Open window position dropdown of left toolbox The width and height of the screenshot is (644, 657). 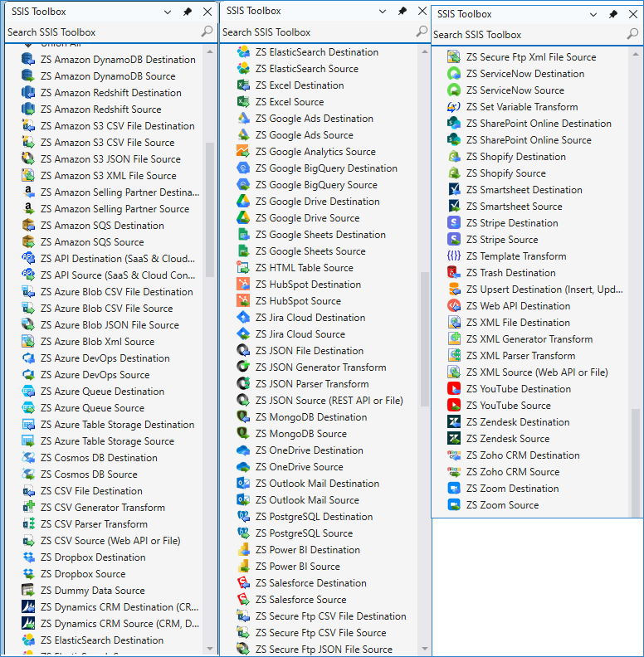pyautogui.click(x=168, y=12)
